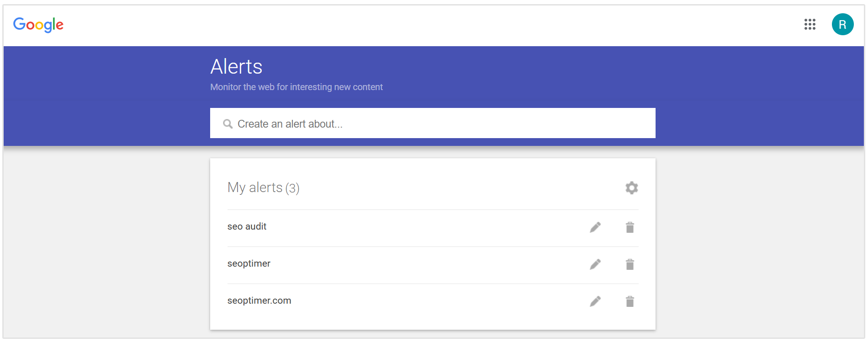Click the 'My alerts (3)' heading
Viewport: 868px width, 343px height.
click(x=263, y=188)
